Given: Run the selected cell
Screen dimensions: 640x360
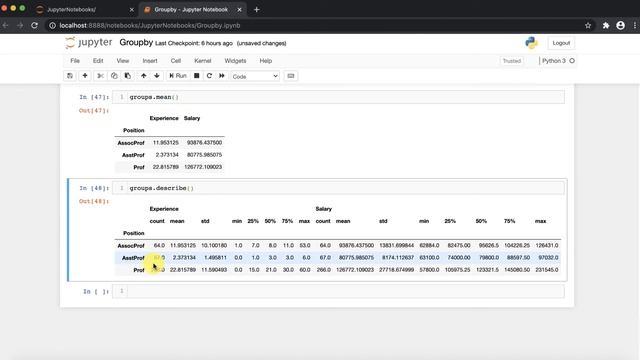Looking at the screenshot, I should click(178, 76).
